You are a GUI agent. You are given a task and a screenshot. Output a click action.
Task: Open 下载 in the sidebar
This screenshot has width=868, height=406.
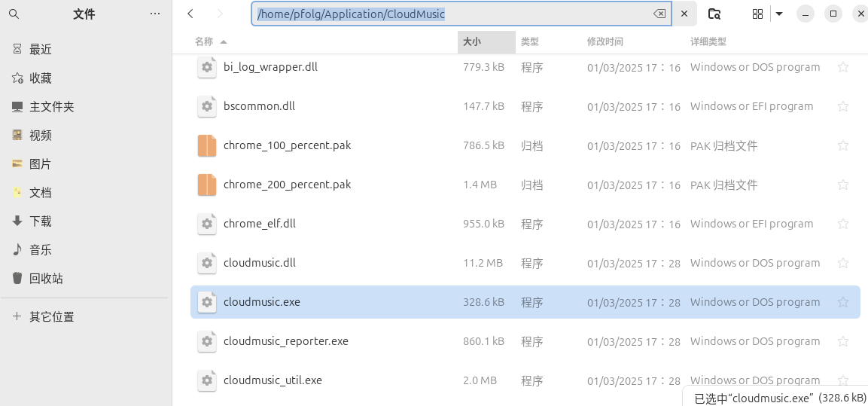tap(41, 221)
